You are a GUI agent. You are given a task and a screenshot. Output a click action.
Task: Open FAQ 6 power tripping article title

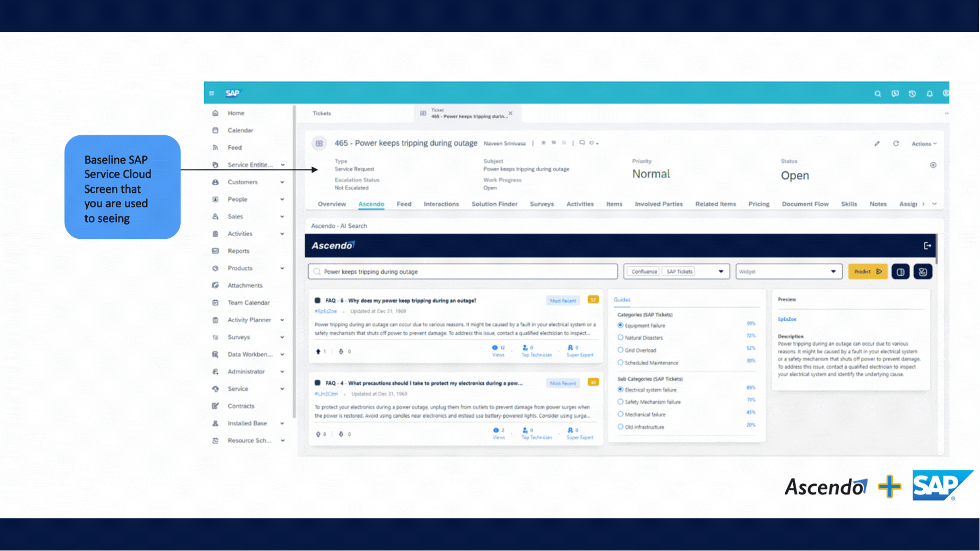pos(401,301)
